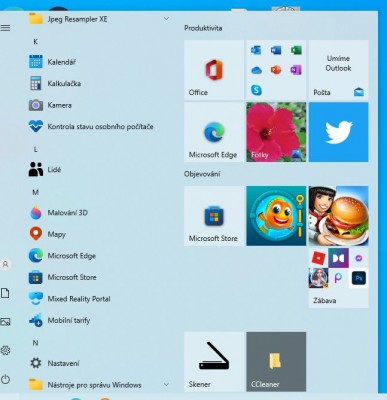Viewport: 387px width, 400px height.
Task: Open the Zábava tile folder
Action: [x=338, y=278]
